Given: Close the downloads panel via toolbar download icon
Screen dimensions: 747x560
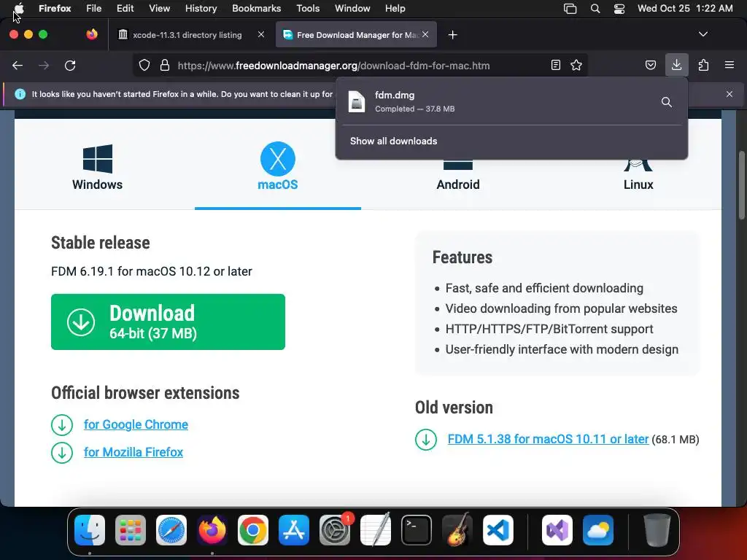Looking at the screenshot, I should pyautogui.click(x=676, y=65).
